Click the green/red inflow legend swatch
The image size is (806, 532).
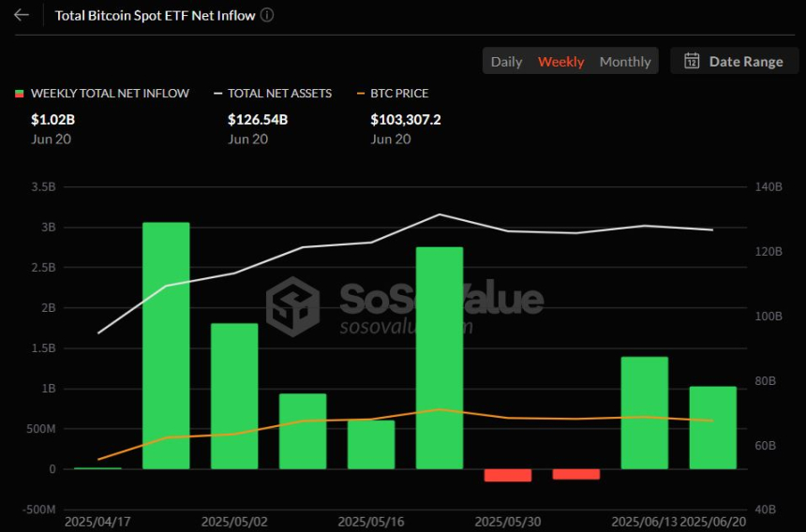click(x=19, y=94)
